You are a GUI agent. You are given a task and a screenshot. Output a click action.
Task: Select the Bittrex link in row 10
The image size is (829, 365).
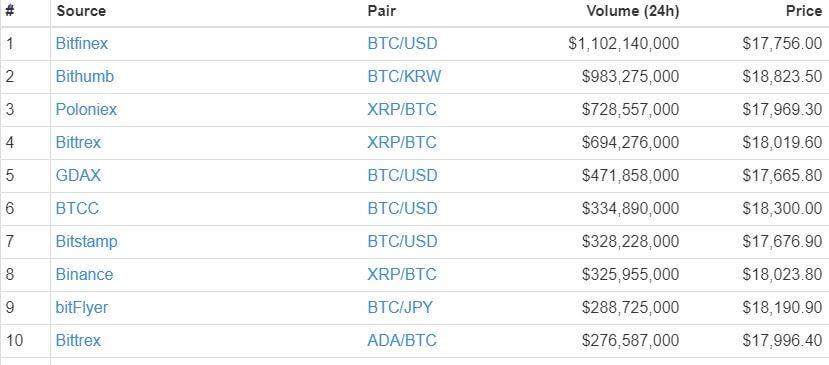point(78,340)
